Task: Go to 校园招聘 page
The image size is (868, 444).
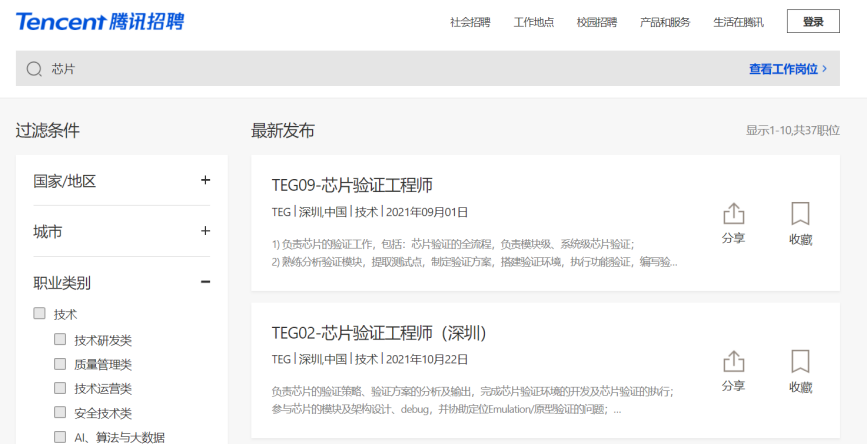Action: [x=597, y=22]
